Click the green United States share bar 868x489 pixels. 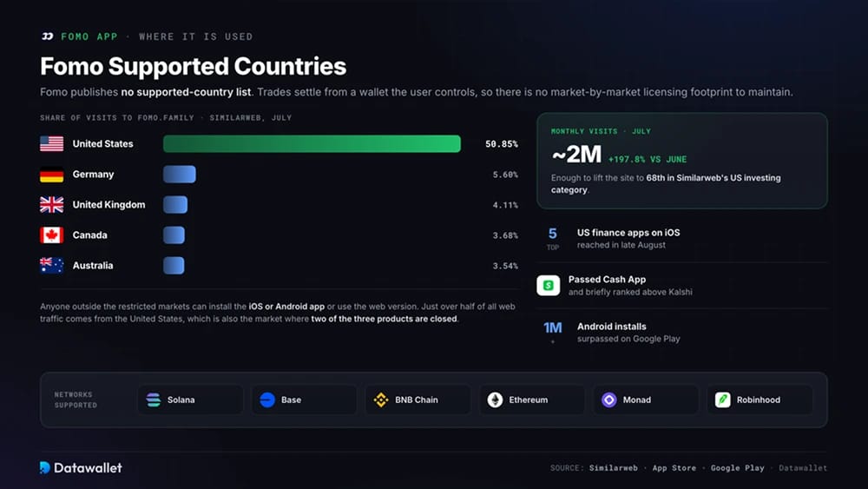(312, 144)
